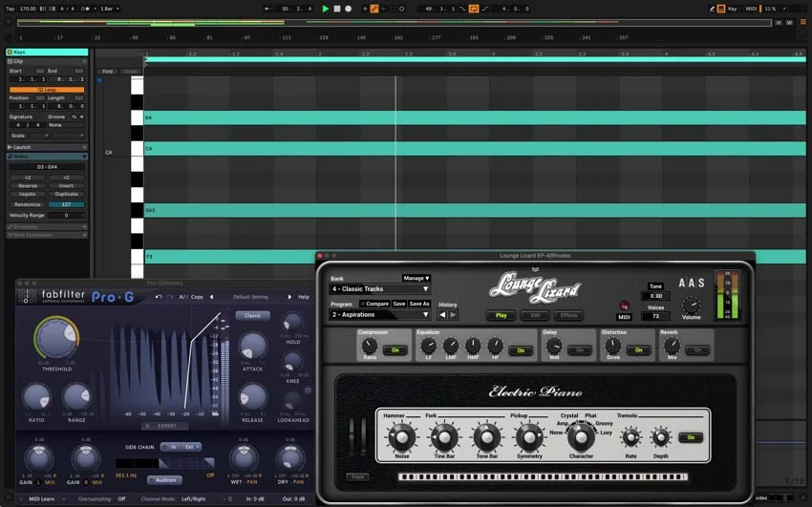
Task: Click the Pro-G Threshold knob
Action: point(56,339)
